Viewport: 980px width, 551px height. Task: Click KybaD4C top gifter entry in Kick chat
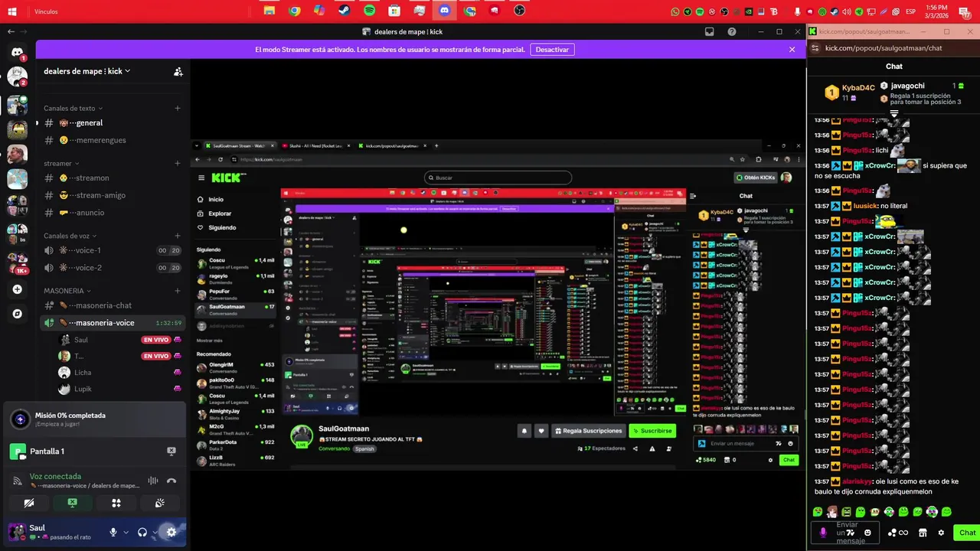[x=850, y=93]
